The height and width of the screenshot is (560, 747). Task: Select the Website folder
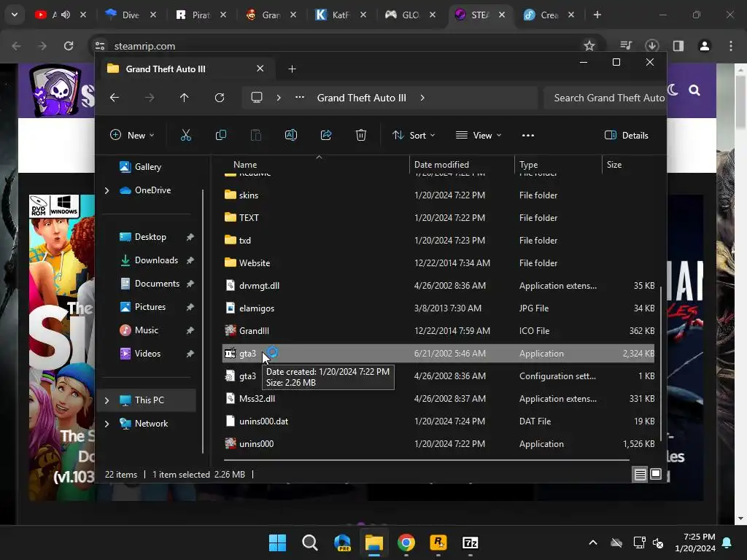click(x=438, y=262)
